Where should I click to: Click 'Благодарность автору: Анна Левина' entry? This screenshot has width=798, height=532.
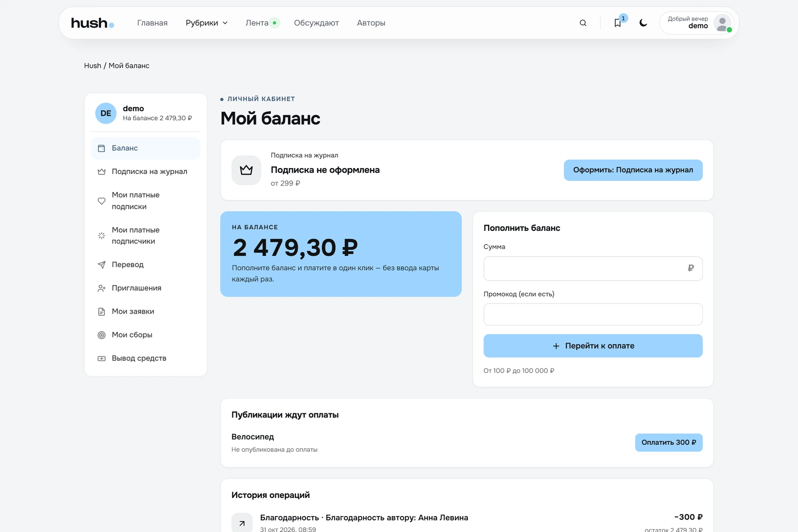tap(397, 518)
